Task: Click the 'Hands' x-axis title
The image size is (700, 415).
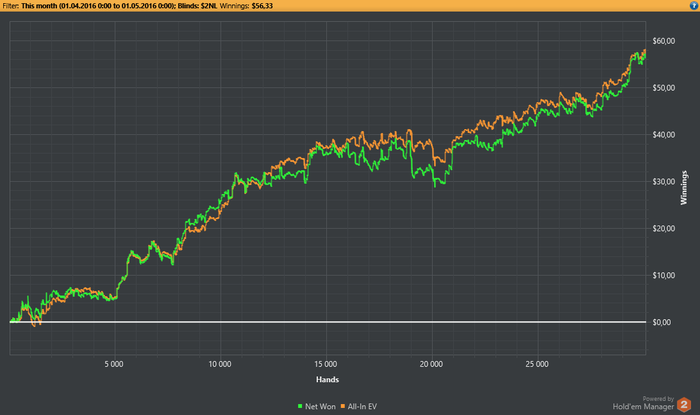Action: click(327, 379)
